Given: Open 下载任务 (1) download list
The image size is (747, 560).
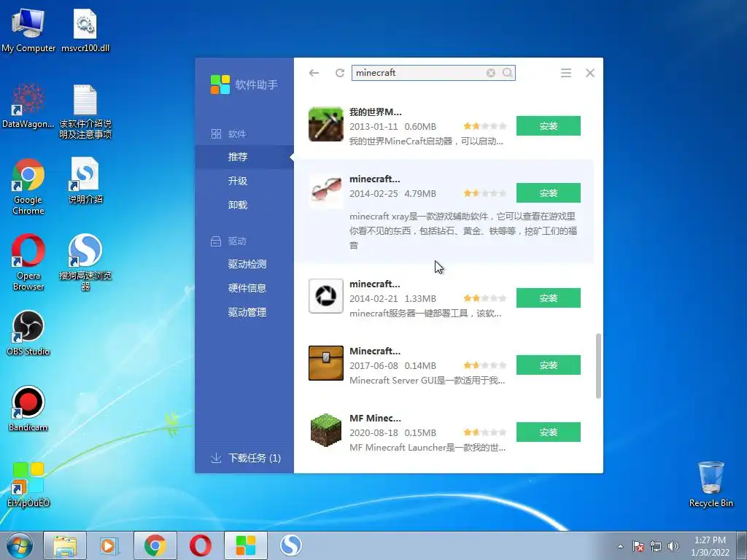Looking at the screenshot, I should pyautogui.click(x=246, y=458).
